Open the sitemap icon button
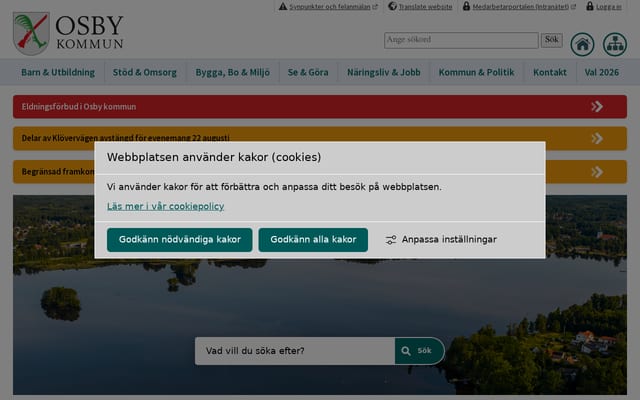Viewport: 640px width, 400px height. pyautogui.click(x=615, y=44)
